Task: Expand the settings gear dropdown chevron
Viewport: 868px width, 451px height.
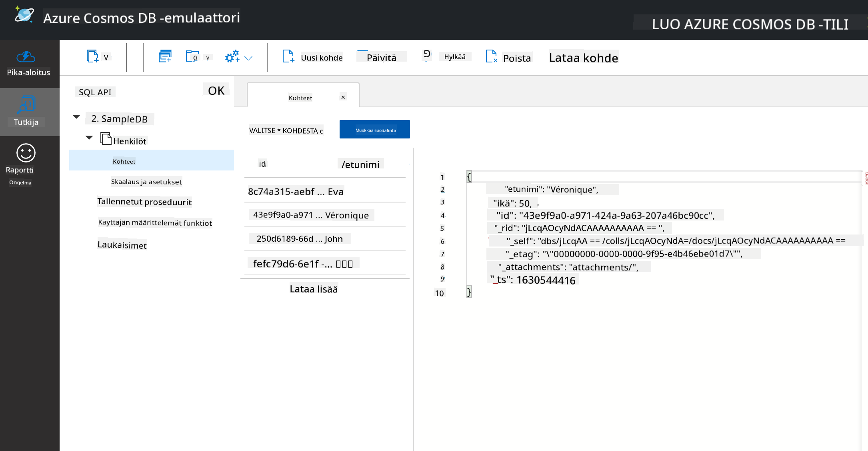Action: pos(248,58)
